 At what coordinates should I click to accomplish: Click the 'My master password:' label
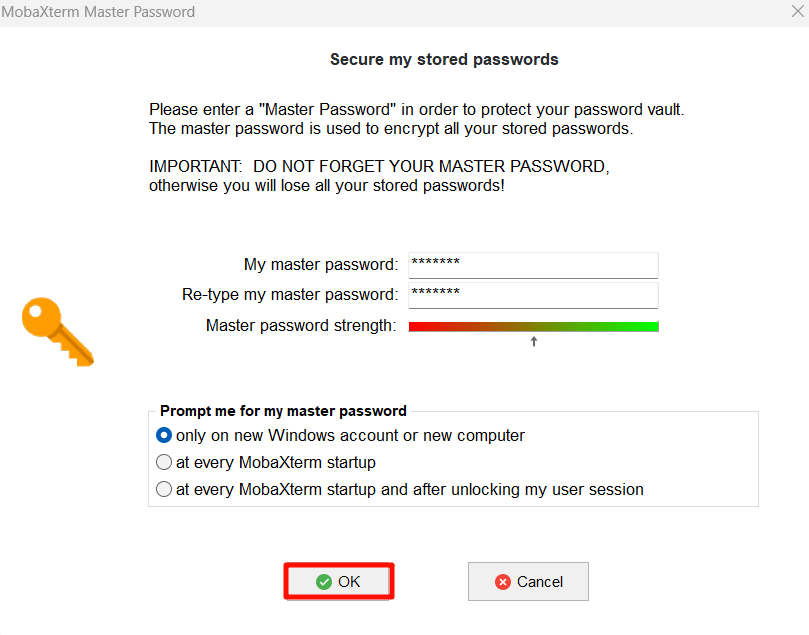coord(321,265)
